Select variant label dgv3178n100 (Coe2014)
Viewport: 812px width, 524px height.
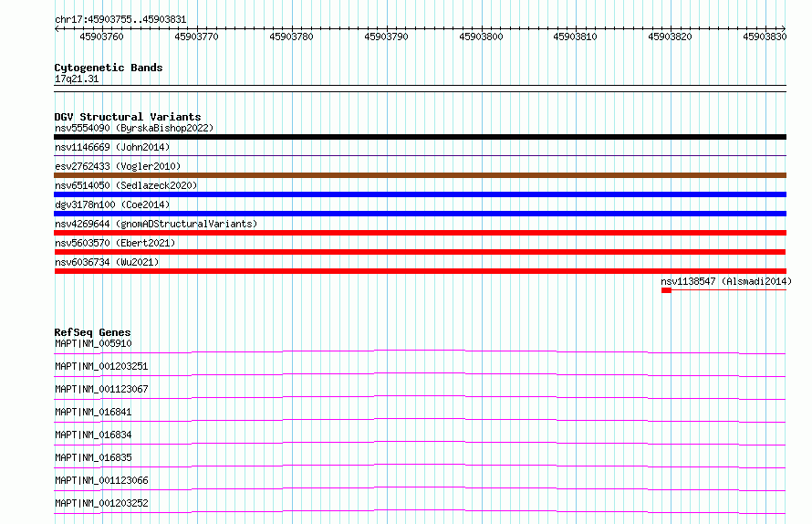(112, 204)
